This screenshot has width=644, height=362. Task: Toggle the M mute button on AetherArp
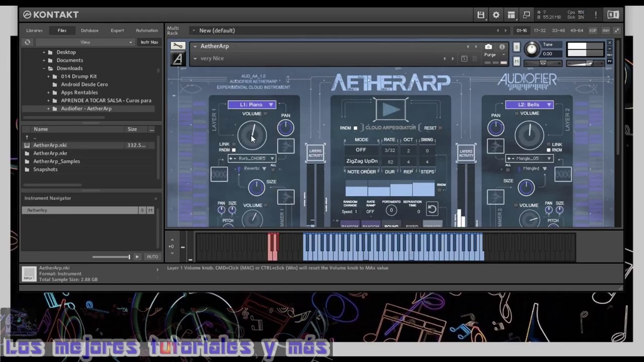(517, 61)
